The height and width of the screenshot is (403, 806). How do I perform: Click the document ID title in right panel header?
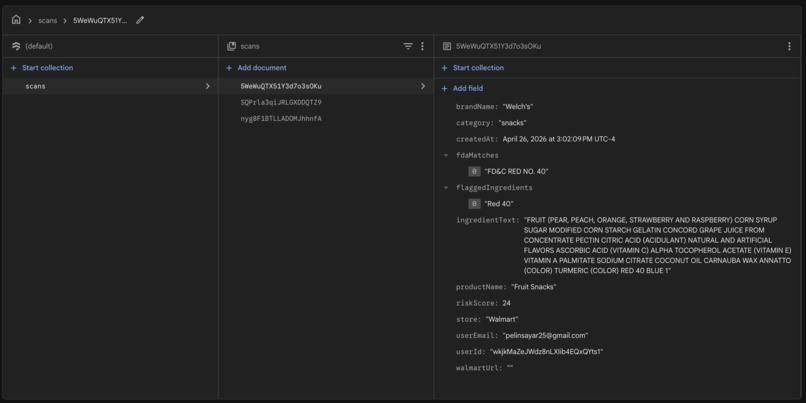pyautogui.click(x=499, y=46)
